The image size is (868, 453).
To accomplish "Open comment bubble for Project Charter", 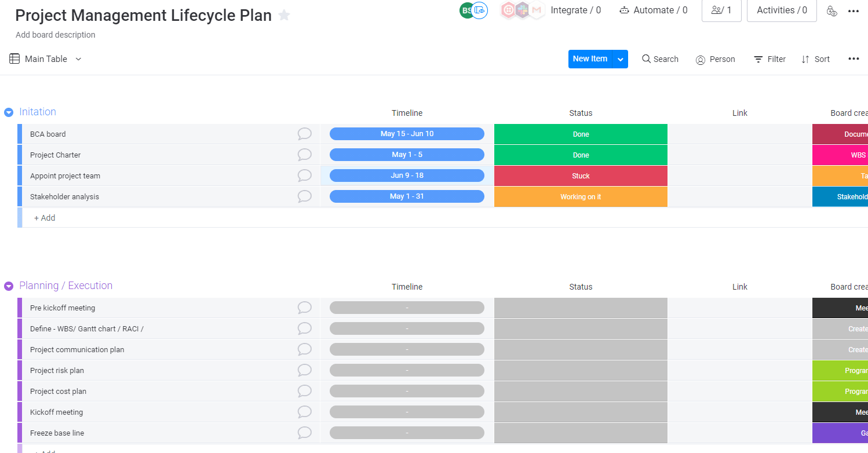I will pyautogui.click(x=305, y=155).
